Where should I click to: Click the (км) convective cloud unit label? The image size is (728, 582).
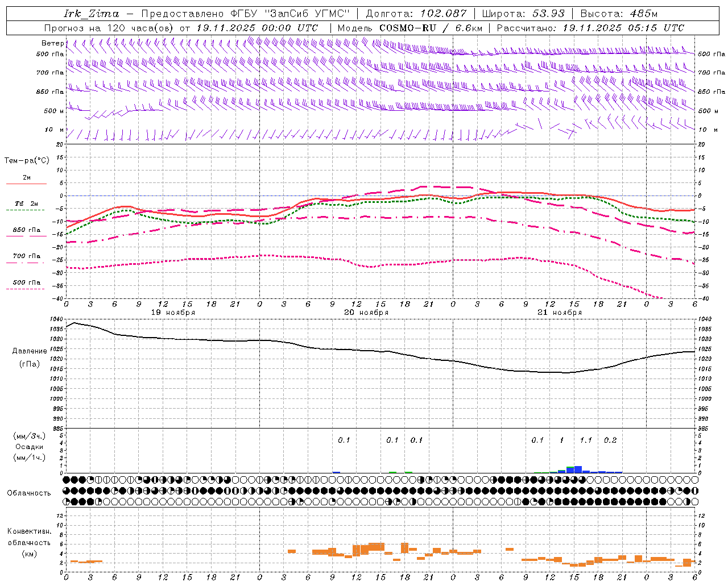tap(29, 553)
